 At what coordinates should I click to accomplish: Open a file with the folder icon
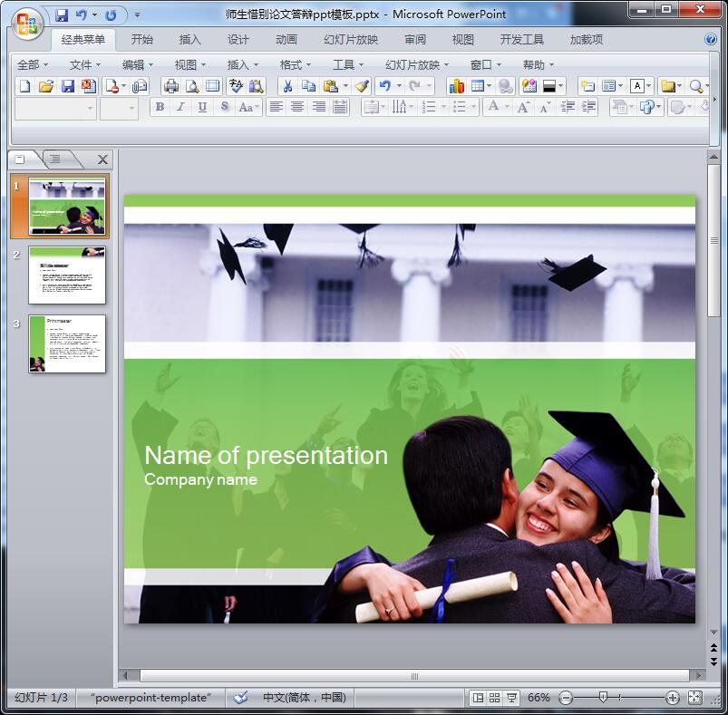pyautogui.click(x=46, y=86)
